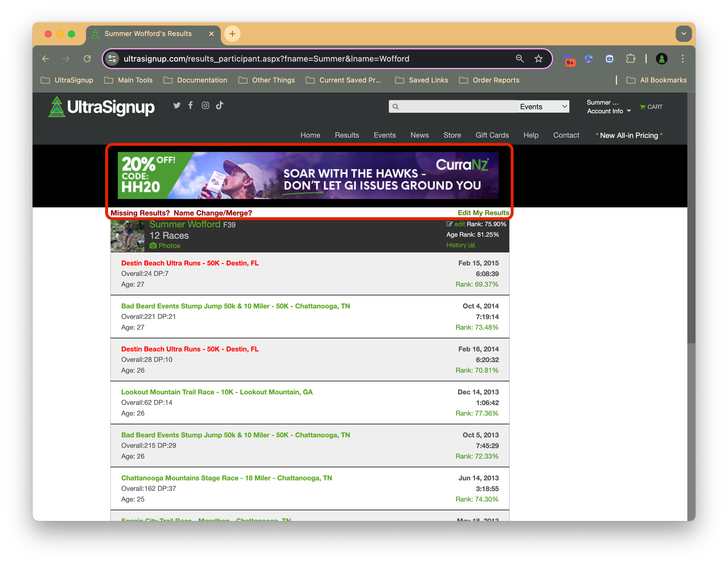This screenshot has width=728, height=564.
Task: Expand tab search chevron at top right
Action: click(683, 34)
